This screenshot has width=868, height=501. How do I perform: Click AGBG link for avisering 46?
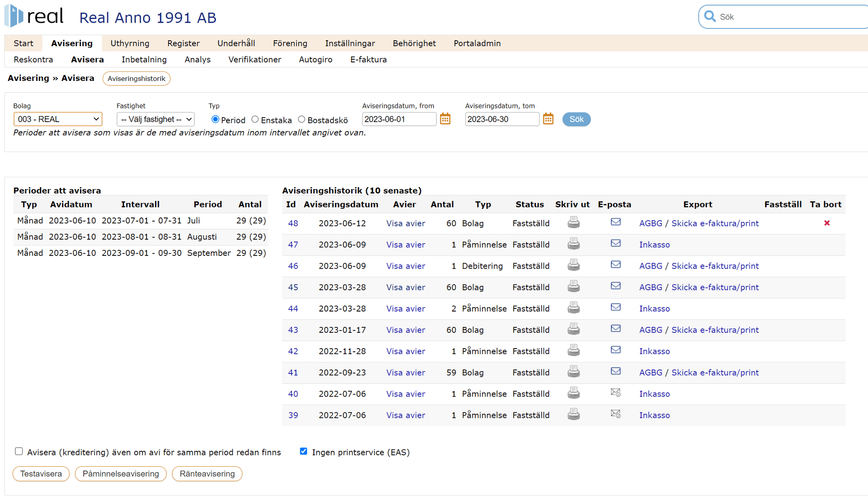click(651, 266)
